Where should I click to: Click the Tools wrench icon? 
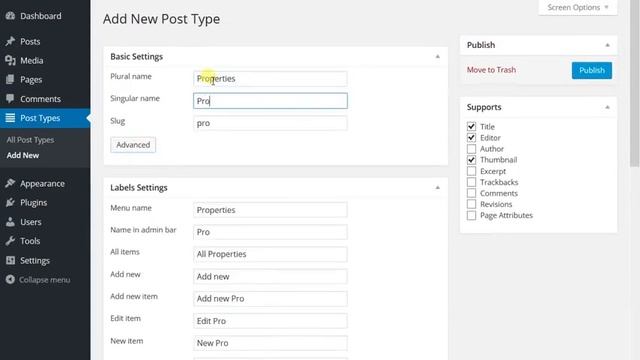[10, 241]
